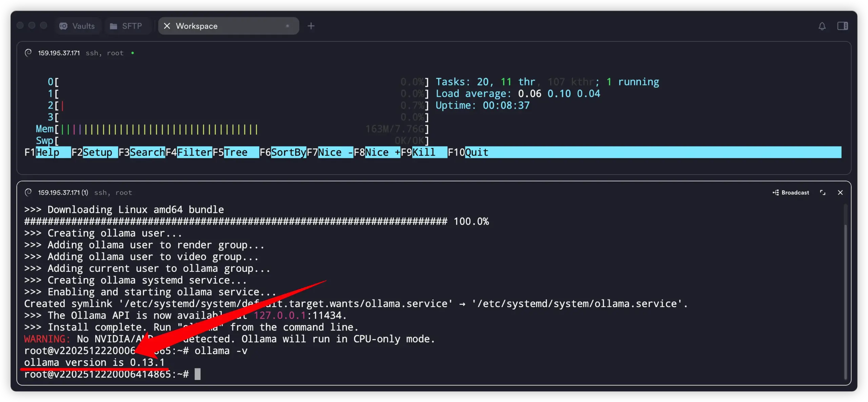Click F1 Help in htop bar
The height and width of the screenshot is (402, 868).
coord(47,153)
